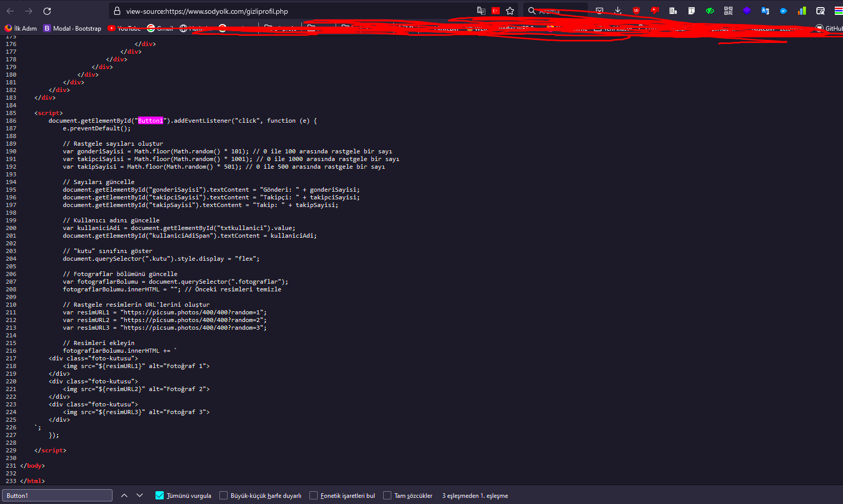
Task: Open the uBlock Origin extension
Action: tap(636, 11)
